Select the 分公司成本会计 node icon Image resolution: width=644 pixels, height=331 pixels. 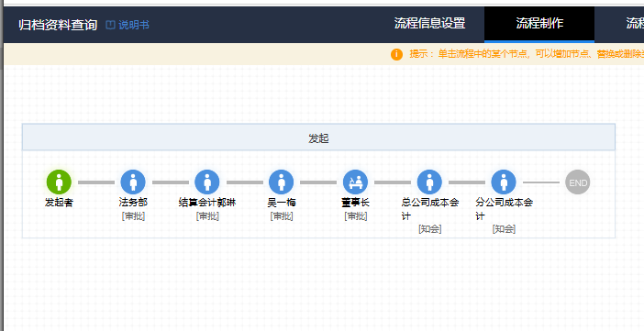pyautogui.click(x=504, y=182)
